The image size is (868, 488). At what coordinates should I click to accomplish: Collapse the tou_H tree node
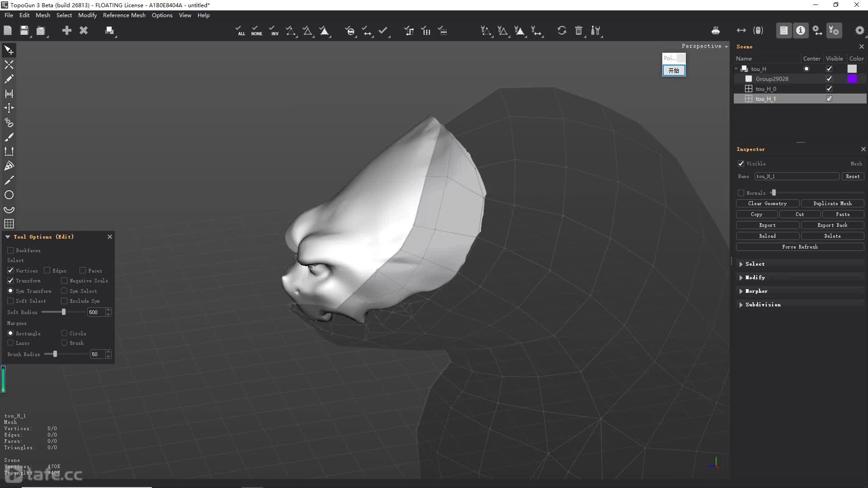[x=736, y=69]
